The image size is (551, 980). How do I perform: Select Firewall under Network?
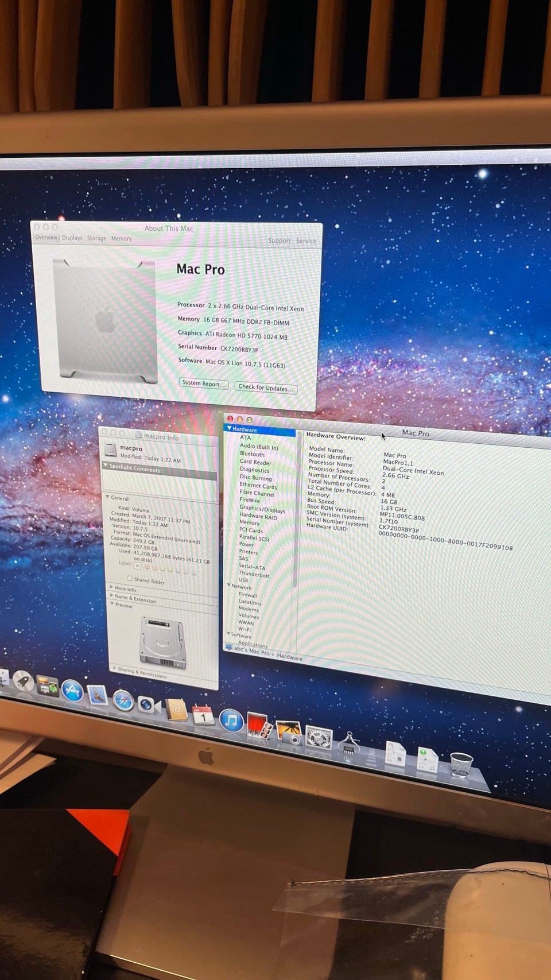pyautogui.click(x=247, y=595)
